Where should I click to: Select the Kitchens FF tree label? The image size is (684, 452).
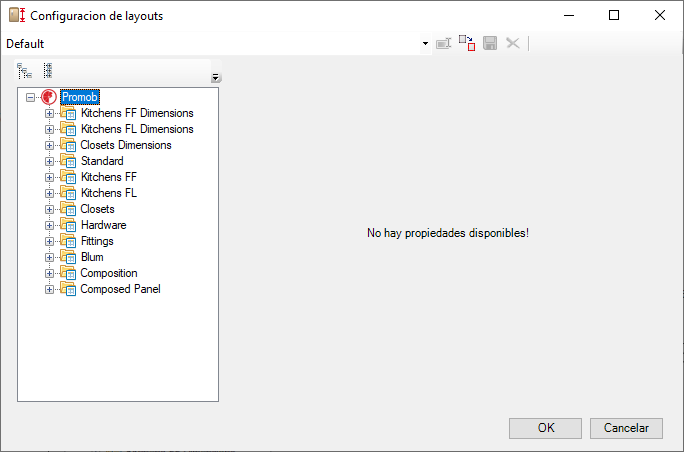(109, 177)
